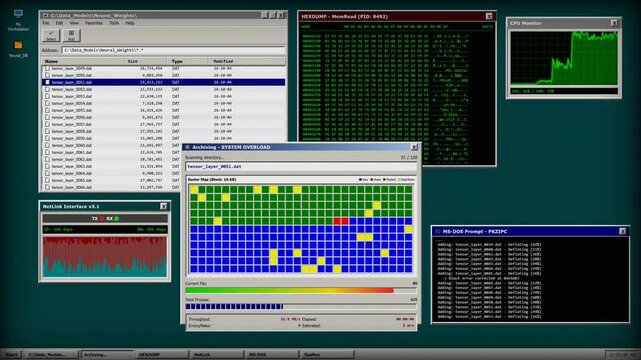Check the box for tensor_layer_0054.dat
Viewport: 641px width, 360px height.
coord(47,103)
